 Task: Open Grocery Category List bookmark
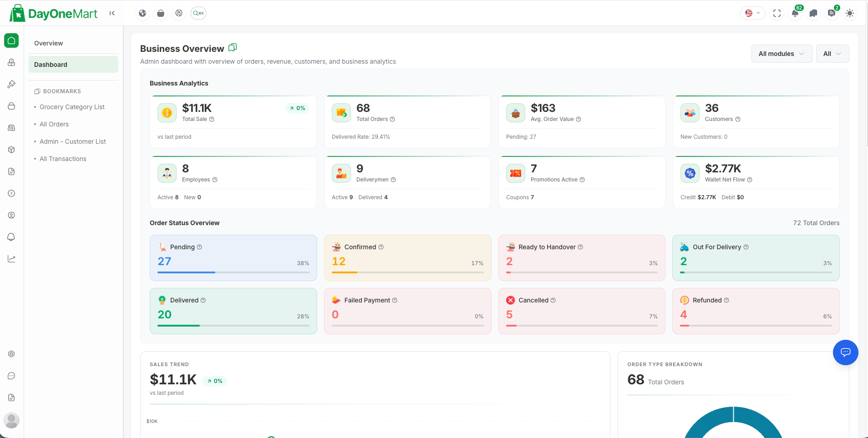coord(72,107)
